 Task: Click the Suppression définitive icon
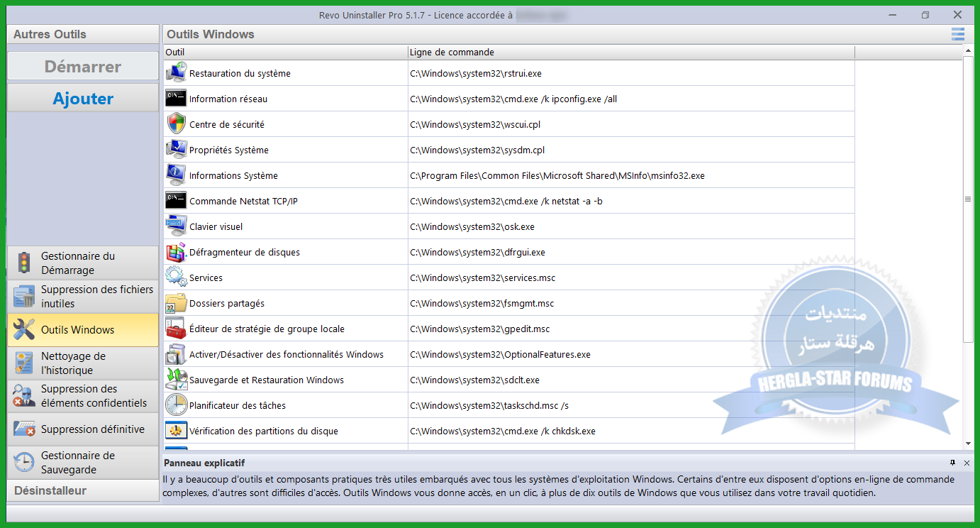point(24,429)
